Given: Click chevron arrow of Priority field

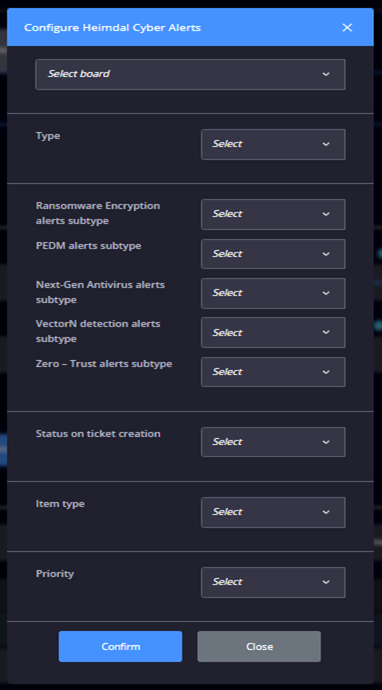Looking at the screenshot, I should click(x=326, y=582).
